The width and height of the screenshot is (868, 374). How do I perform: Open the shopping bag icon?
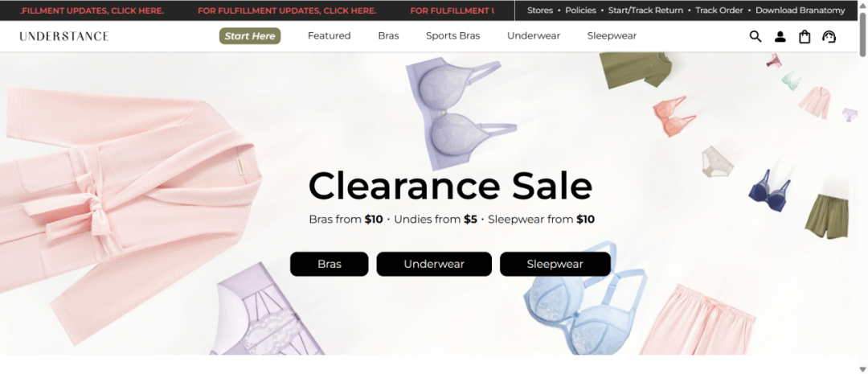click(805, 36)
